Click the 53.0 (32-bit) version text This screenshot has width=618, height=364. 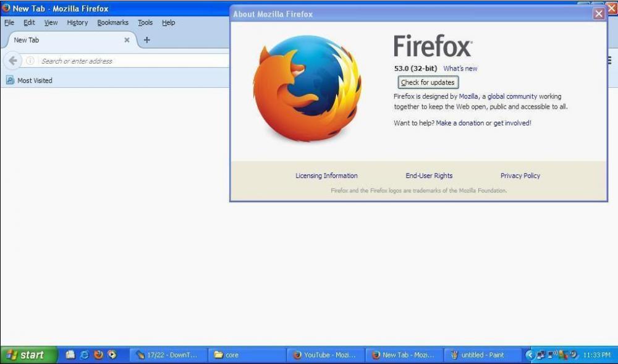[415, 69]
